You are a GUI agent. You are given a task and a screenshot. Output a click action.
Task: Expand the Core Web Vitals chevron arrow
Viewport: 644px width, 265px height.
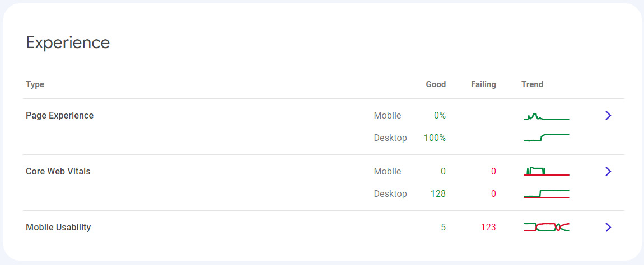click(x=608, y=172)
